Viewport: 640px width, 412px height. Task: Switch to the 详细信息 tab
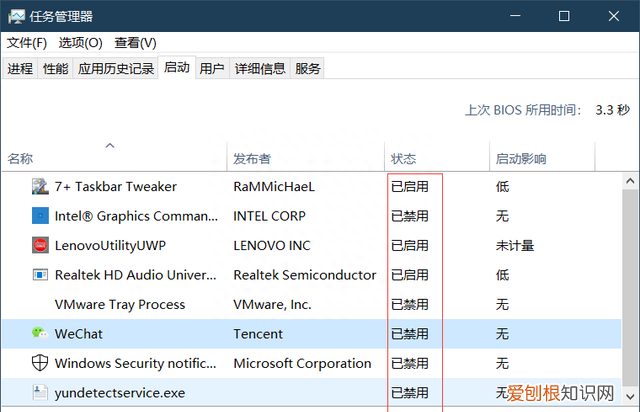260,68
